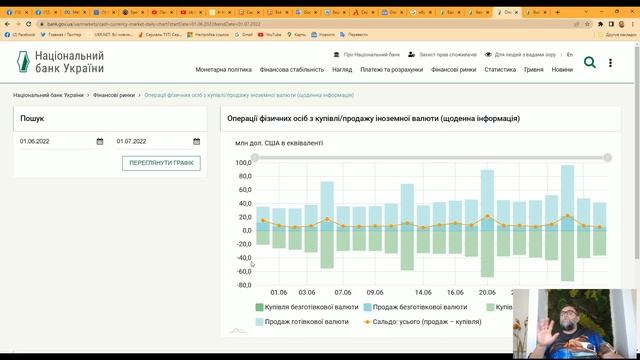
Task: Open the Новости bookmark
Action: [x=323, y=35]
